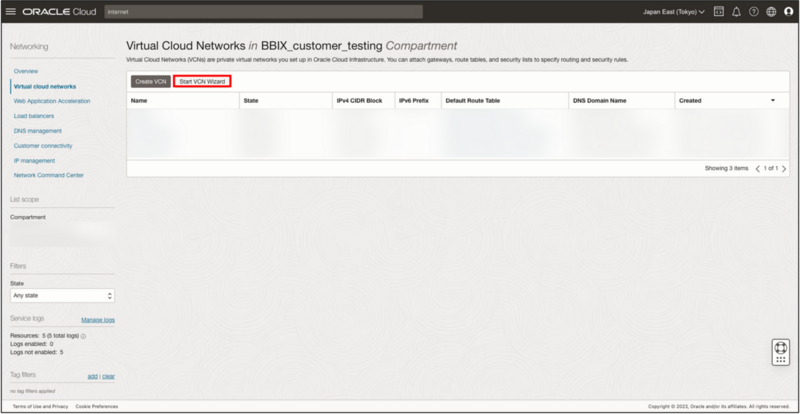The height and width of the screenshot is (414, 800).
Task: Click the Oracle Cloud logo
Action: pos(59,12)
